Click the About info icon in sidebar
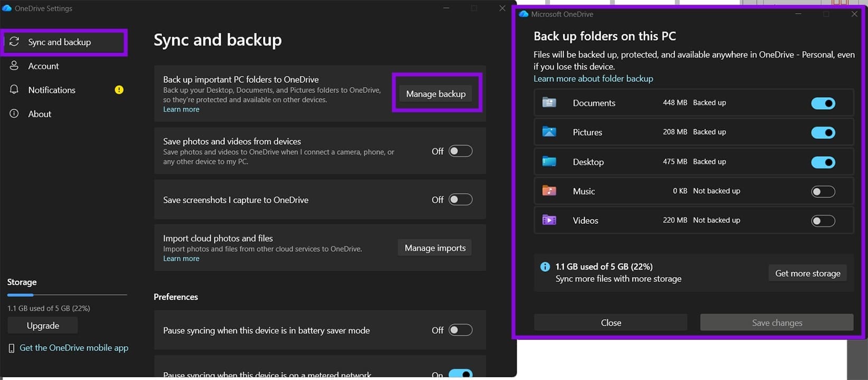The width and height of the screenshot is (868, 380). [x=14, y=113]
